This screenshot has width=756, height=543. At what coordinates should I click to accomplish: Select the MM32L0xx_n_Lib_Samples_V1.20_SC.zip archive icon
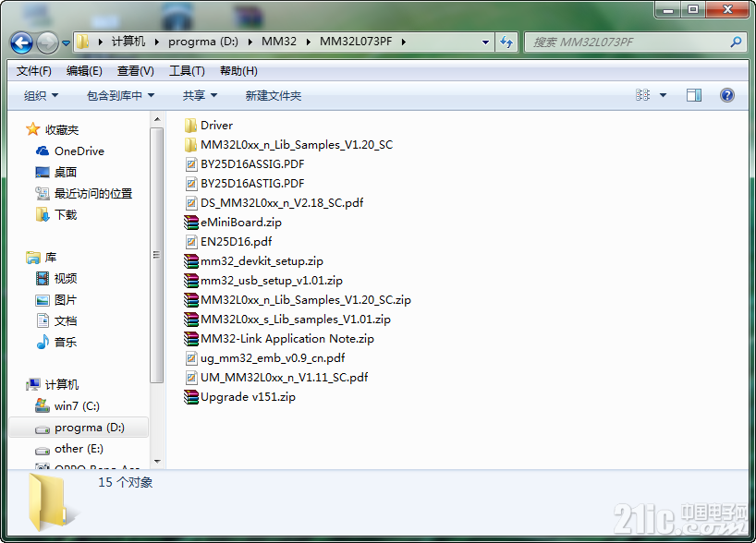pyautogui.click(x=191, y=300)
